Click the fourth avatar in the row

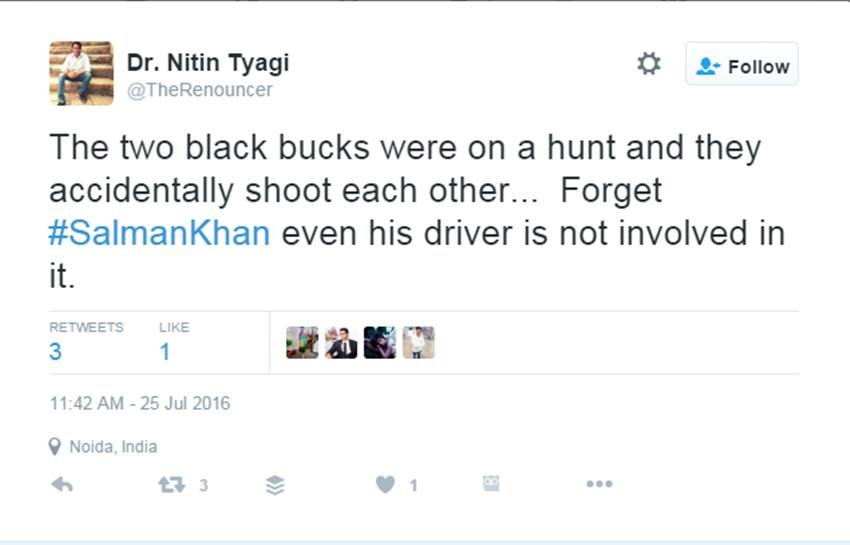tap(419, 343)
